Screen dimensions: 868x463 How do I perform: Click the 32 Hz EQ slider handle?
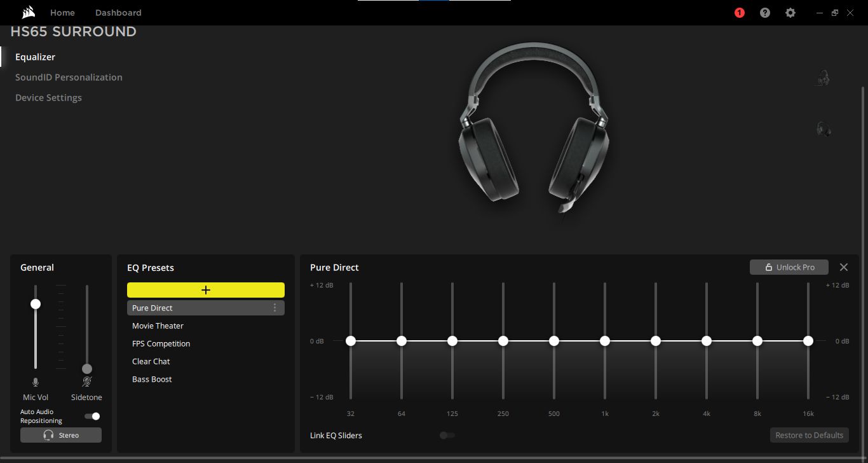[351, 341]
